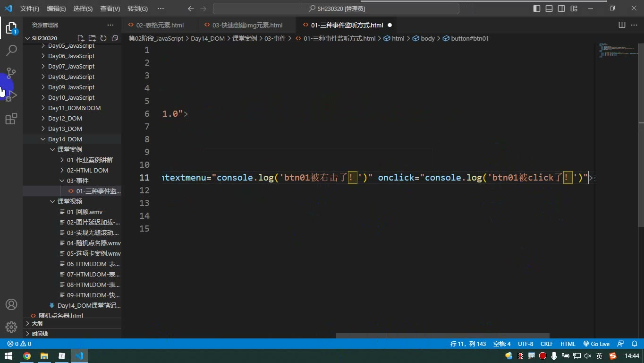This screenshot has height=363, width=644.
Task: Go back using the title bar arrow
Action: (x=191, y=9)
